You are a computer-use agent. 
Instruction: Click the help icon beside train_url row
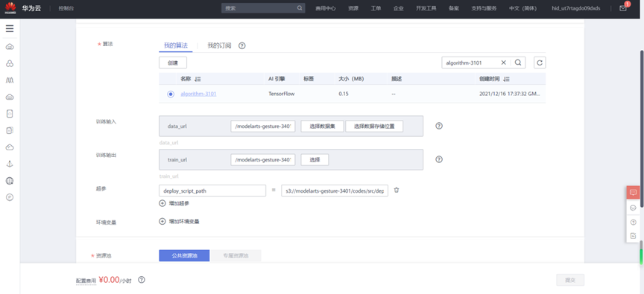438,159
